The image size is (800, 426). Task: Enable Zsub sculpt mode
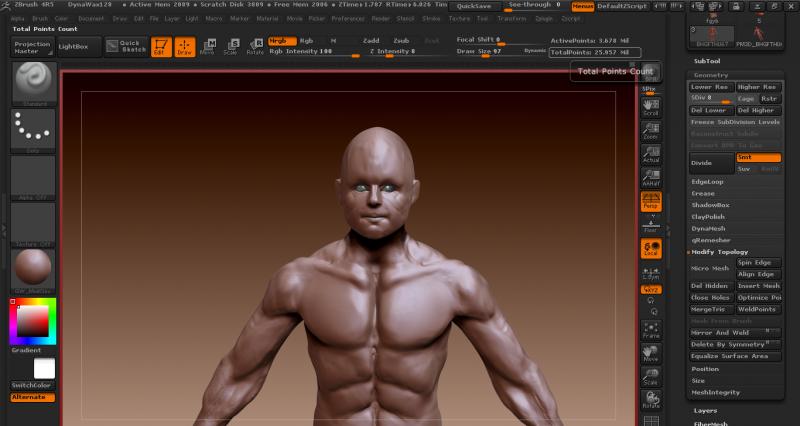[401, 41]
